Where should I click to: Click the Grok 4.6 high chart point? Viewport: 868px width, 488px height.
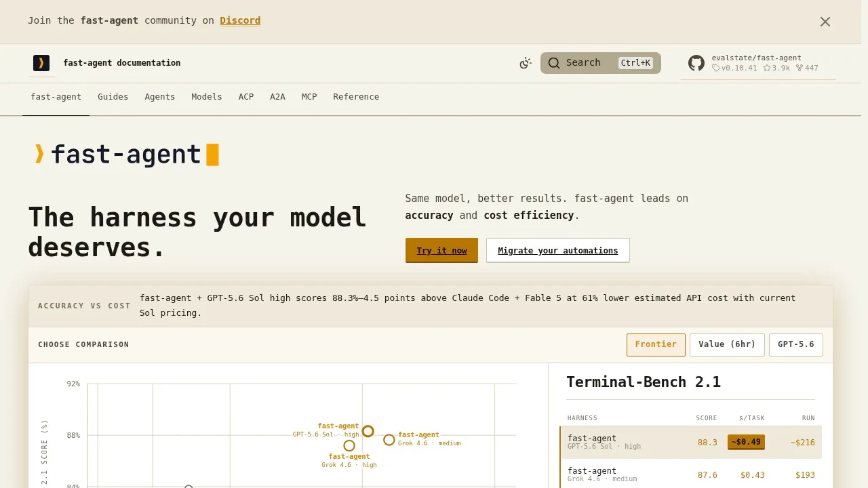(x=349, y=445)
